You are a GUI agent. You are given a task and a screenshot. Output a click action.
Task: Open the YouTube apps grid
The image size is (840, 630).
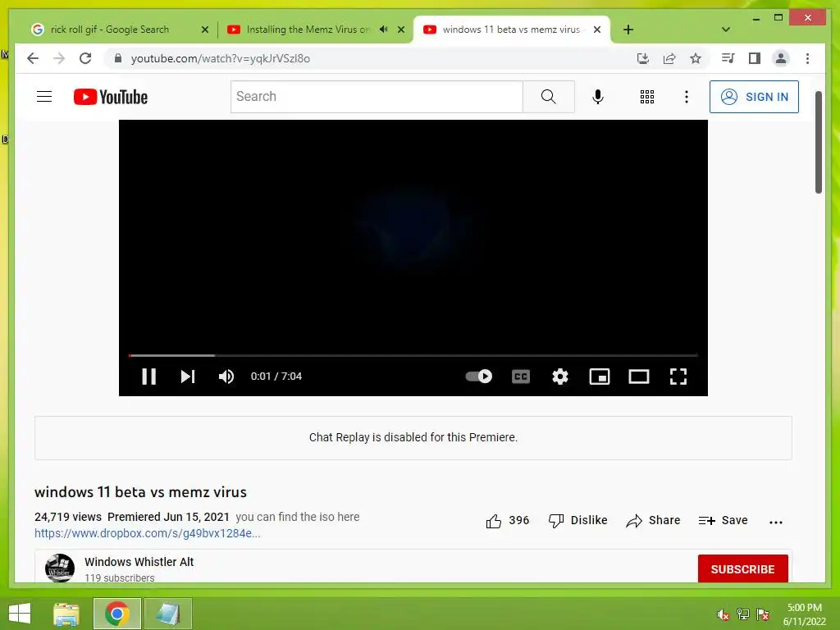(647, 97)
